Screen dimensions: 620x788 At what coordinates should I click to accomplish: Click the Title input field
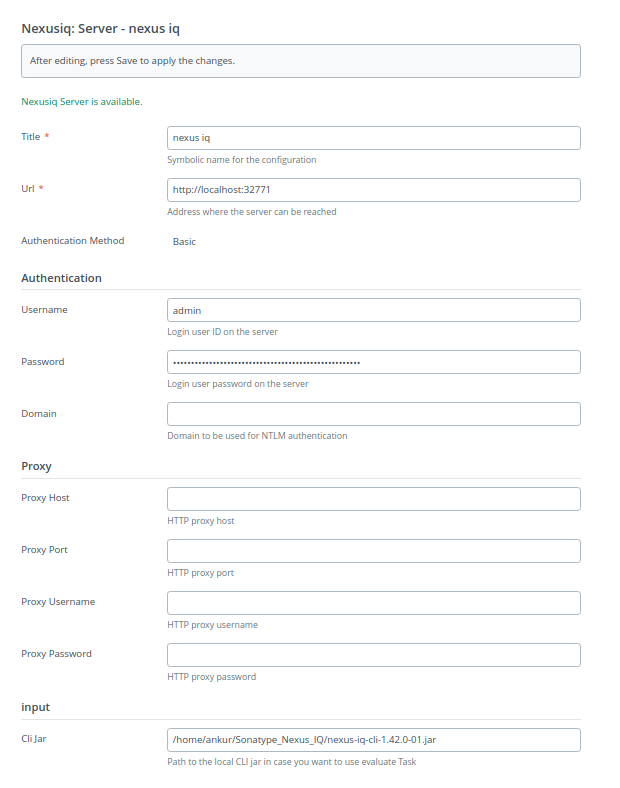point(373,138)
